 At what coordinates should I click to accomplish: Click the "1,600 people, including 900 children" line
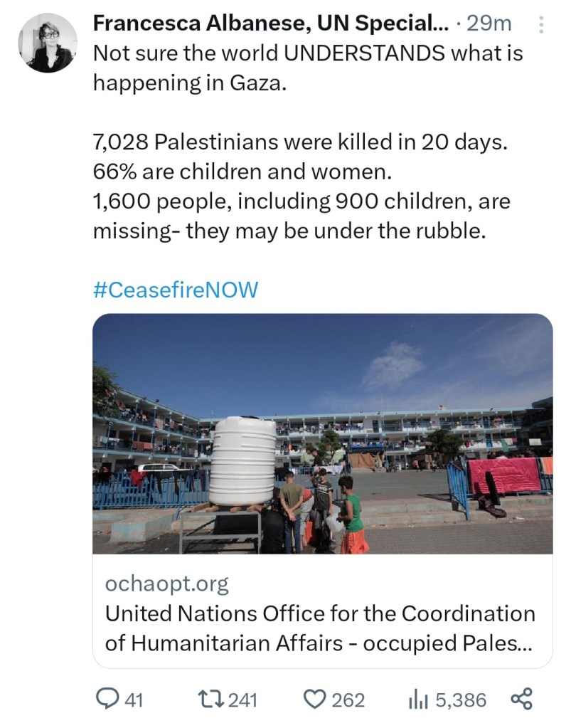click(x=301, y=201)
